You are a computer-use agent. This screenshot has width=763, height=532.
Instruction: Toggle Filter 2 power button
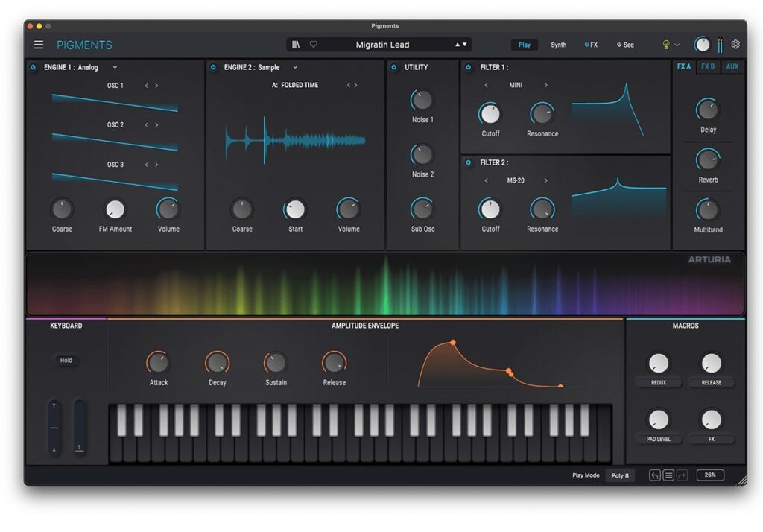click(x=469, y=162)
